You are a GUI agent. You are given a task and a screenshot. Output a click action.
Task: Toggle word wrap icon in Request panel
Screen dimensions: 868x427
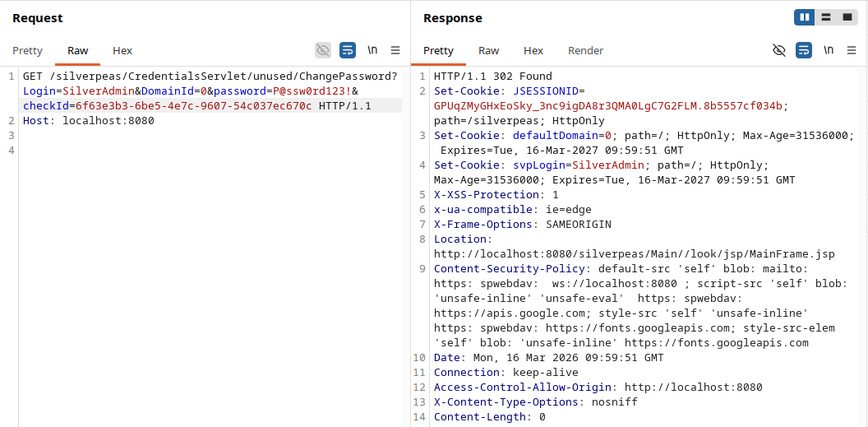tap(348, 50)
